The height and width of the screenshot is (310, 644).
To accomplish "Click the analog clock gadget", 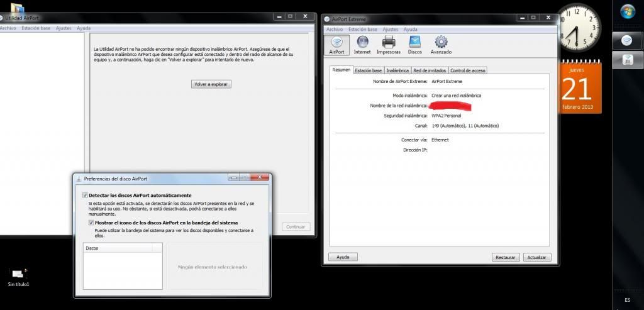I will (579, 28).
